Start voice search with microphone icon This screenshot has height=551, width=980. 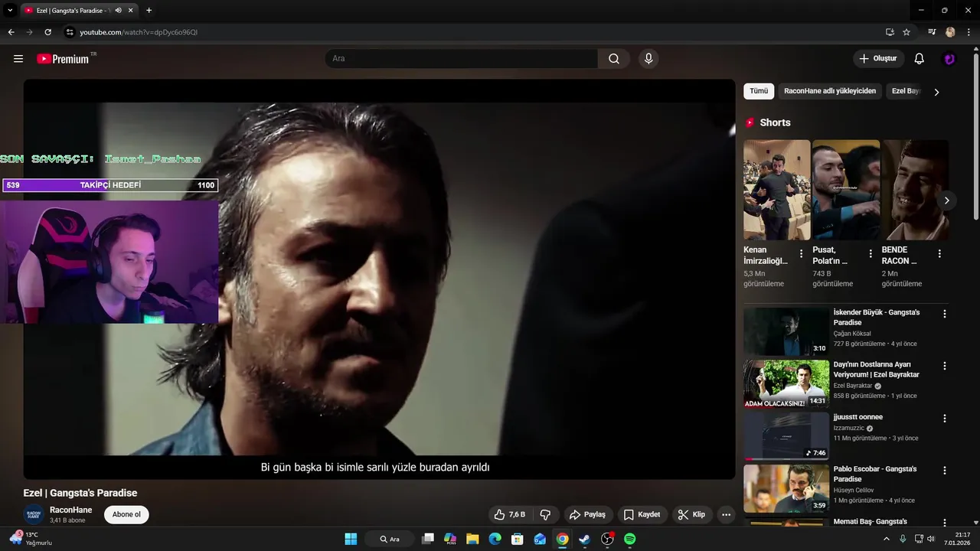coord(648,59)
